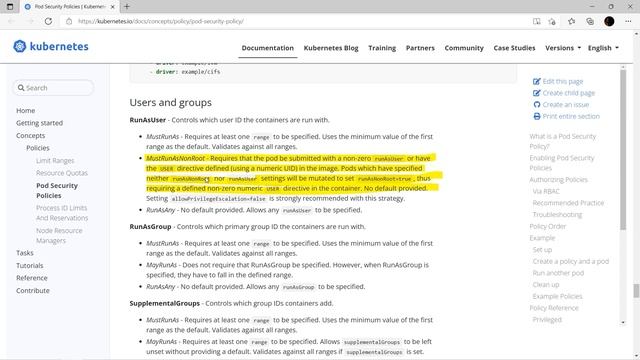
Task: Open Process ID Limits And Reservations
Action: click(x=62, y=213)
